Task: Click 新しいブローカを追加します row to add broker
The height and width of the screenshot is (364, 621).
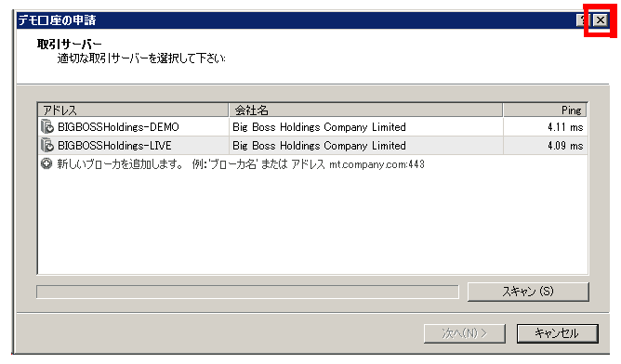Action: point(312,163)
